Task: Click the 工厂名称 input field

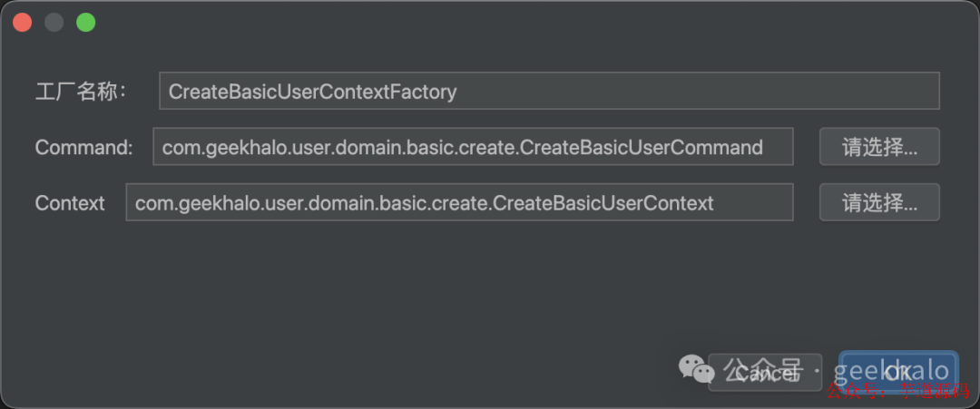Action: point(549,92)
